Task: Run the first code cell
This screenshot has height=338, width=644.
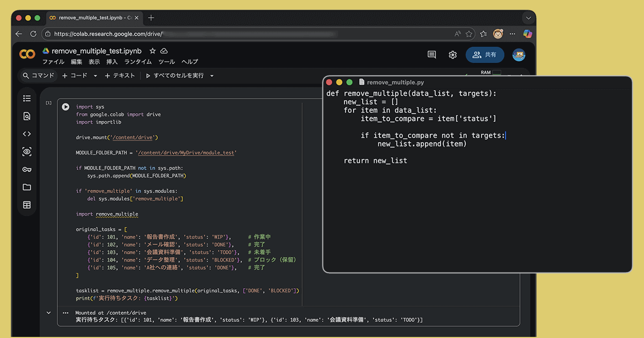Action: (x=65, y=107)
